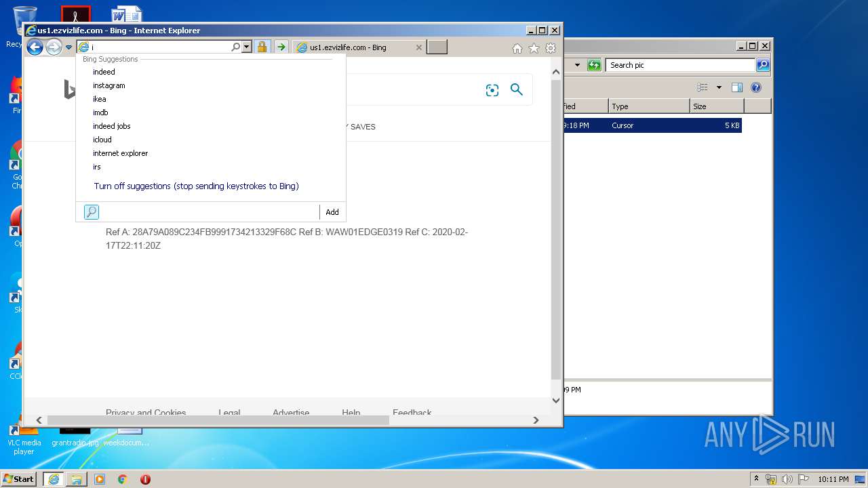Open the Favorites star icon

pos(534,48)
